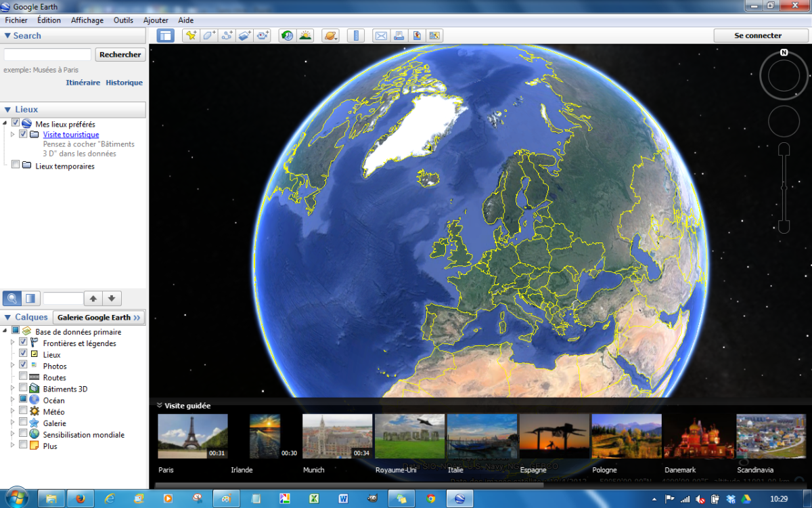Viewport: 812px width, 508px height.
Task: Move selected place down with arrow button
Action: 112,298
